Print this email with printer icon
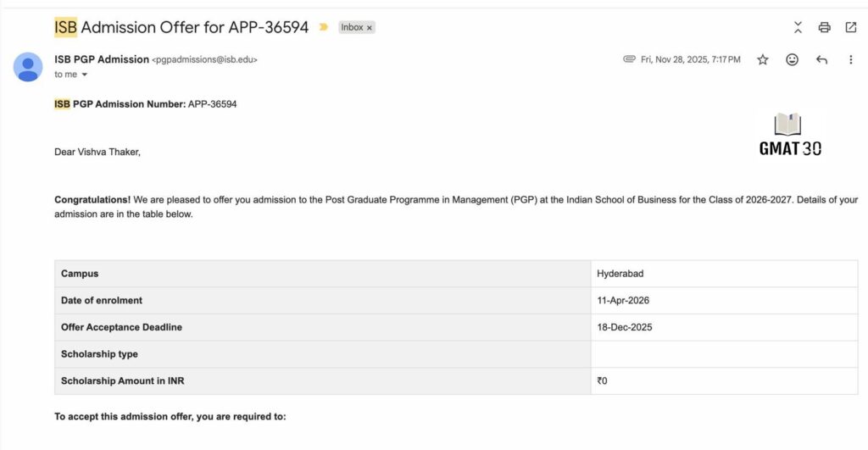The width and height of the screenshot is (868, 450). point(824,27)
